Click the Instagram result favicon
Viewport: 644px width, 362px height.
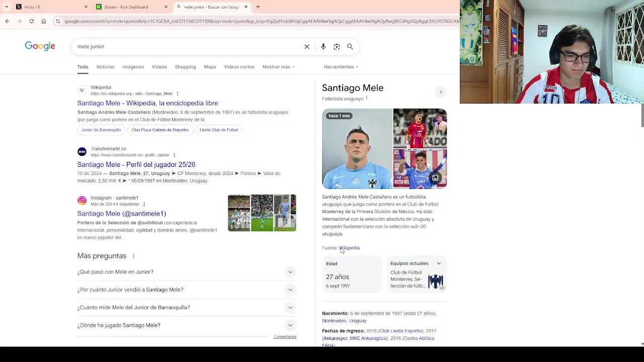[82, 201]
